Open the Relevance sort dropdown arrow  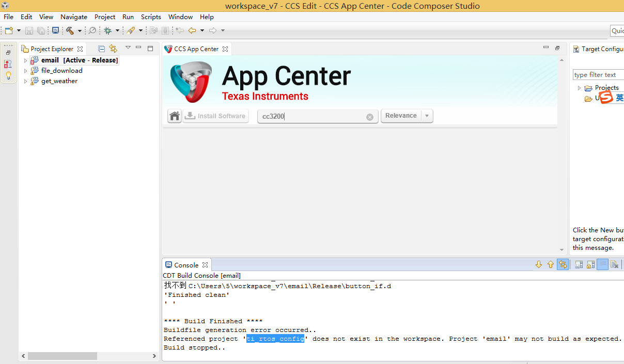[x=427, y=116]
